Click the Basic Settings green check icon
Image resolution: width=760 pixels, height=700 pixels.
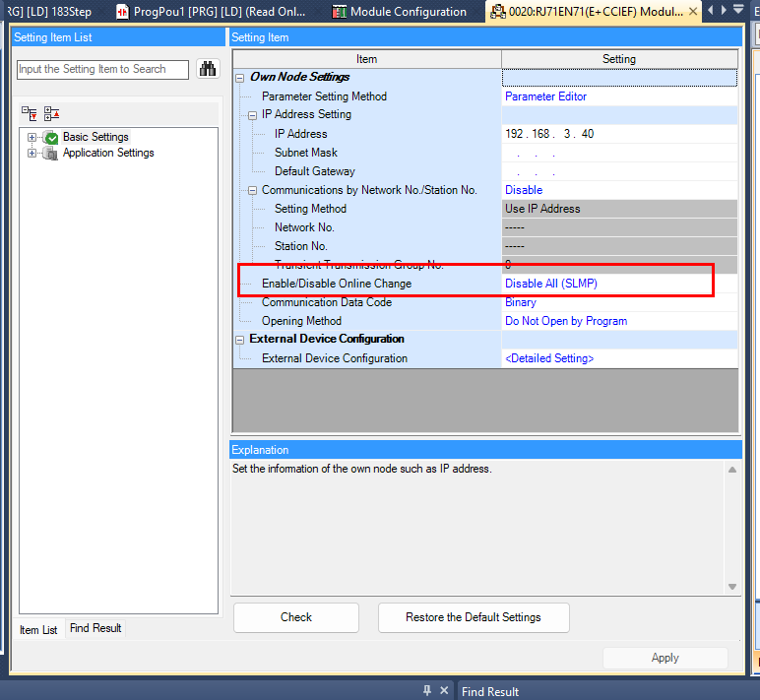pos(51,138)
